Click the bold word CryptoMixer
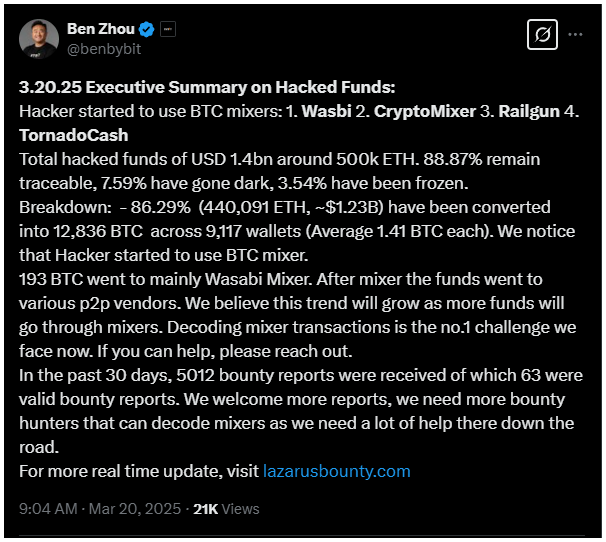Screen dimensions: 606x542 (424, 111)
